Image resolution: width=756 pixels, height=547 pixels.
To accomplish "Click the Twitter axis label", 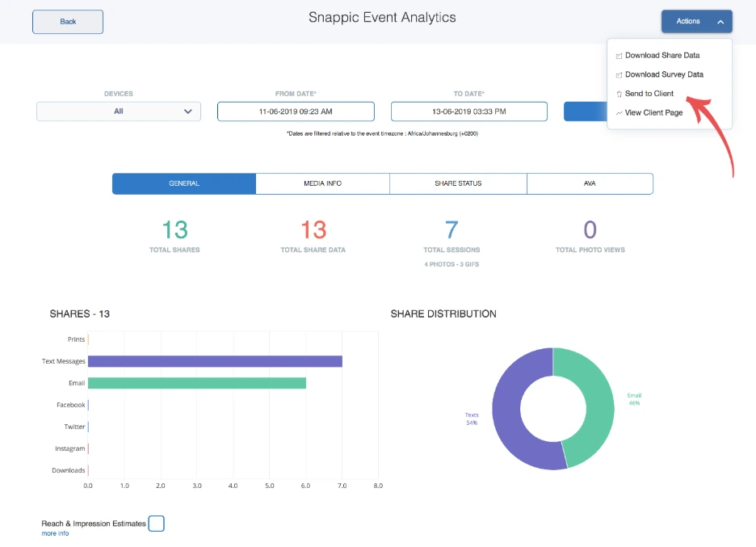I will [x=74, y=427].
